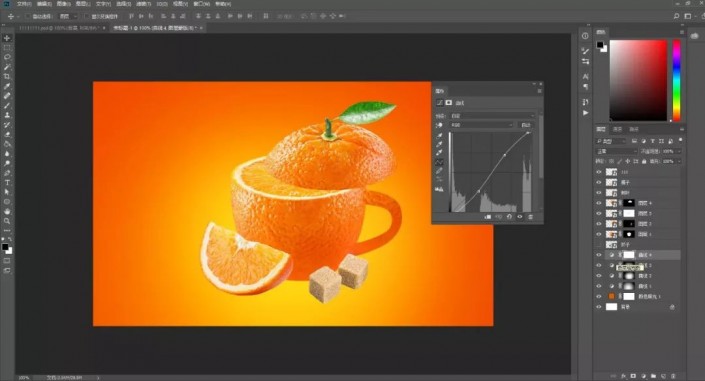Select the Eraser tool
705x381 pixels.
[7, 134]
